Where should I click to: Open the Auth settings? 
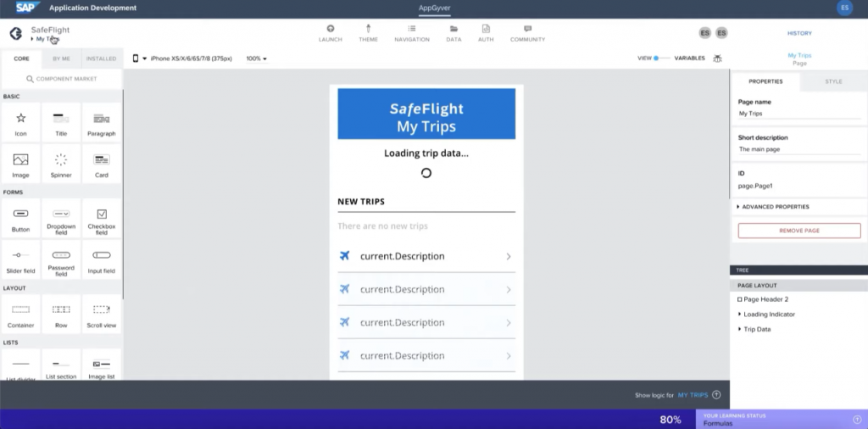pos(486,33)
